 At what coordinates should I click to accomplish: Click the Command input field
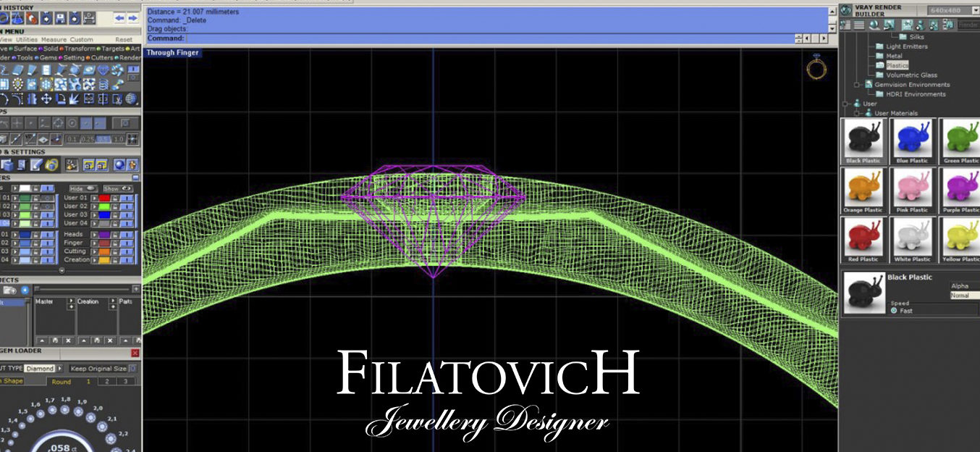(489, 38)
